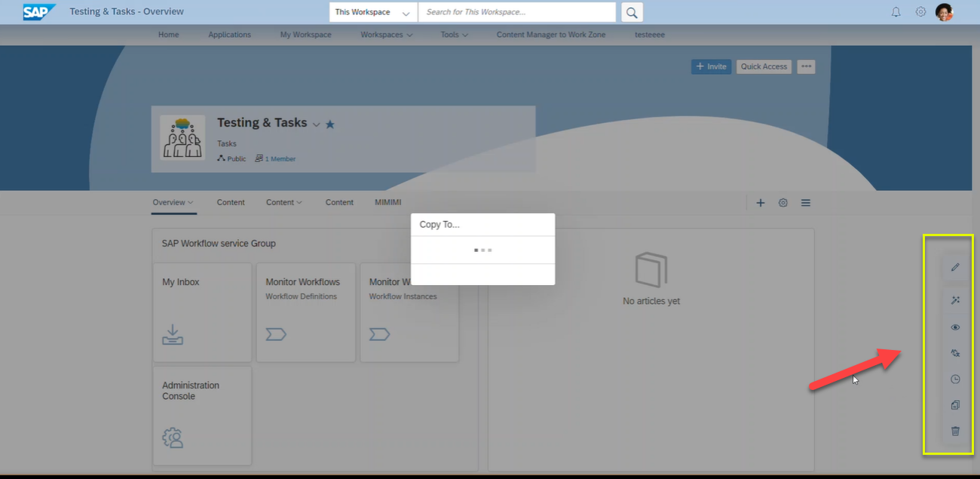Expand the This Workspace search scope dropdown
Image resolution: width=980 pixels, height=479 pixels.
tap(373, 12)
